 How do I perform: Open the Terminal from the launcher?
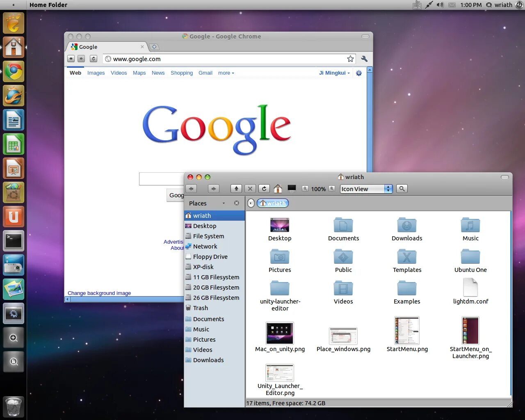(x=14, y=241)
